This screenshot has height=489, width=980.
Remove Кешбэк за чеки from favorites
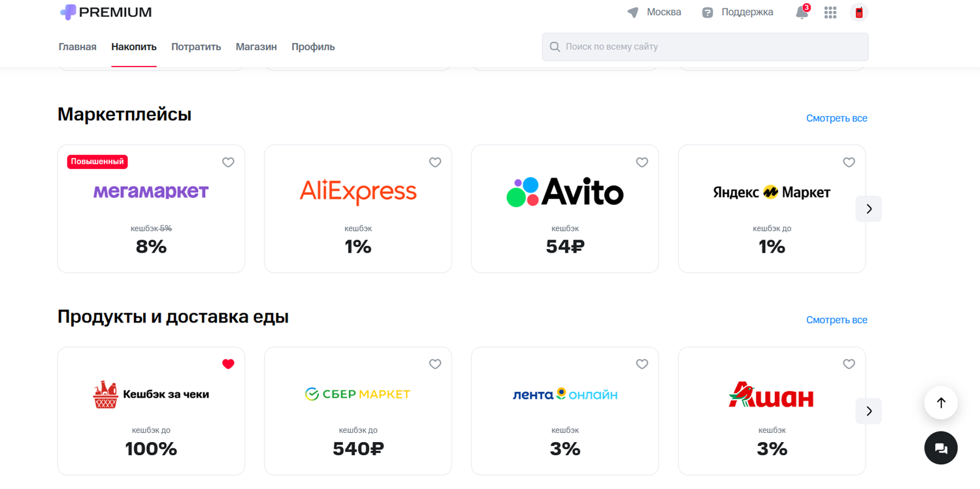tap(228, 364)
